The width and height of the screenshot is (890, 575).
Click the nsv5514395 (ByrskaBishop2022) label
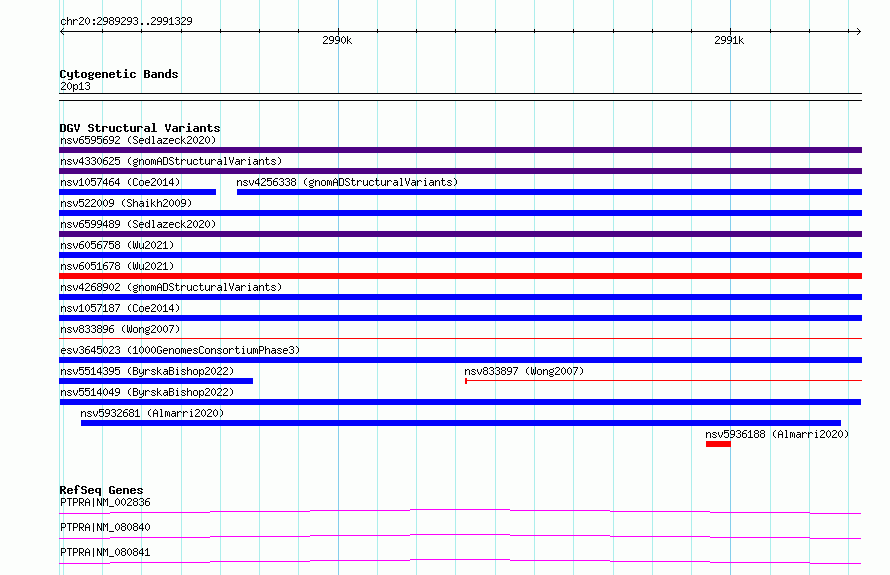(x=147, y=371)
